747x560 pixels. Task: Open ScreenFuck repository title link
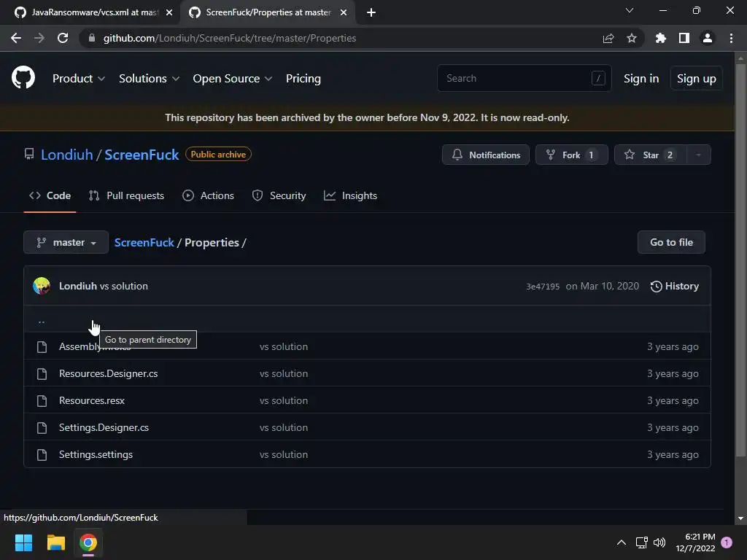[142, 155]
